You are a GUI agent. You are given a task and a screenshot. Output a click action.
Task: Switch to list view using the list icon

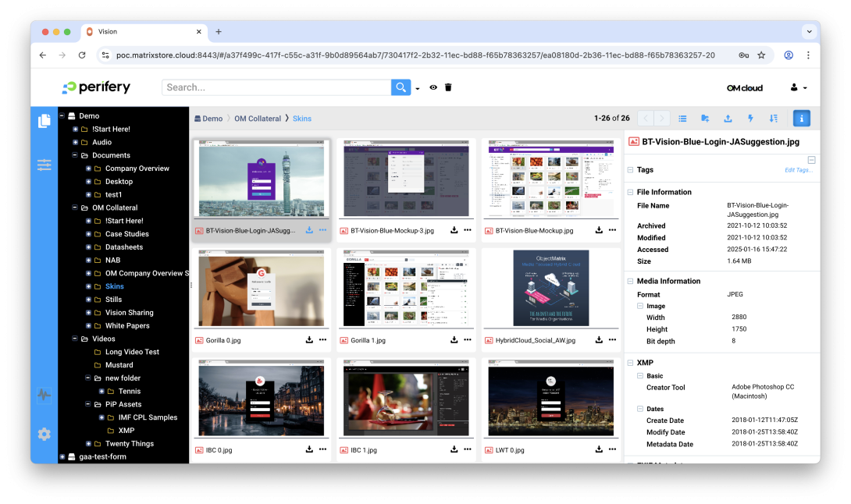point(682,118)
